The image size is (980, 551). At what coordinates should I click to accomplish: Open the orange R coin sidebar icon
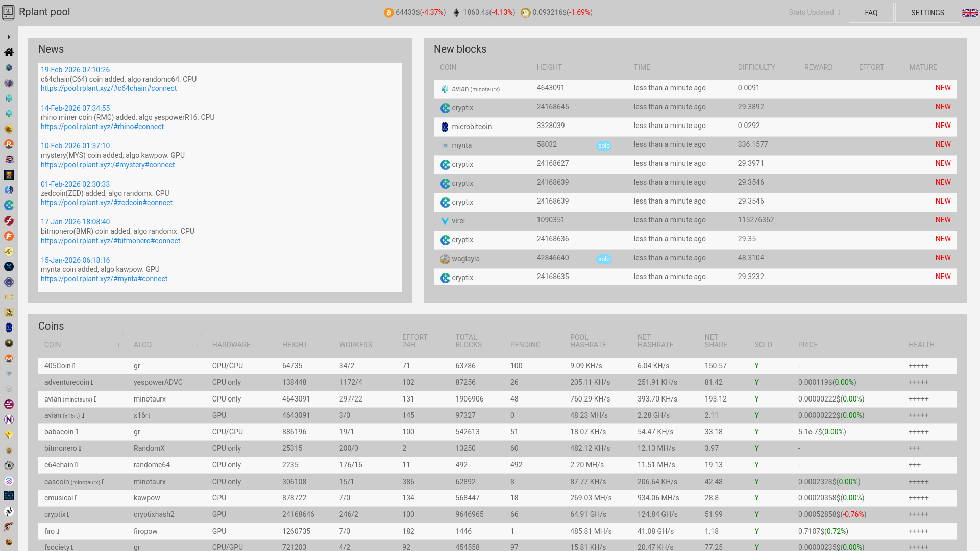coord(9,144)
